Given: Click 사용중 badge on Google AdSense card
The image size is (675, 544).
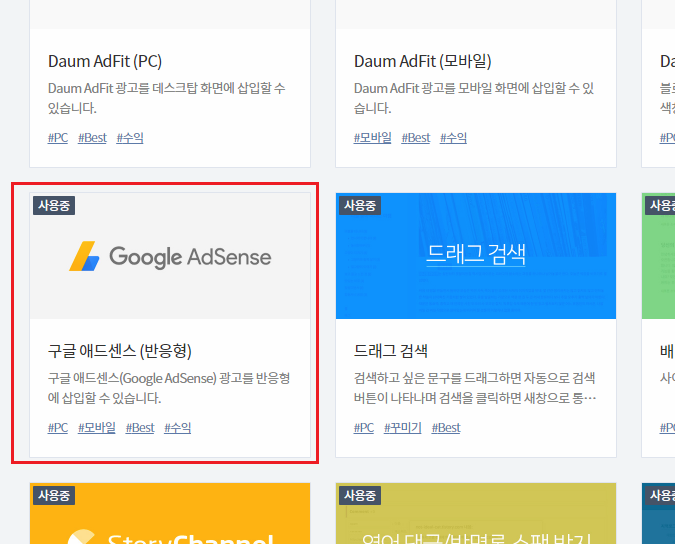Looking at the screenshot, I should coord(54,205).
